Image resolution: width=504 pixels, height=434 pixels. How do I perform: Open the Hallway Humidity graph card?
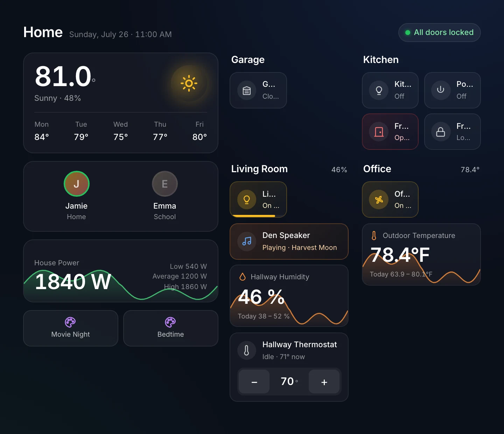(289, 296)
